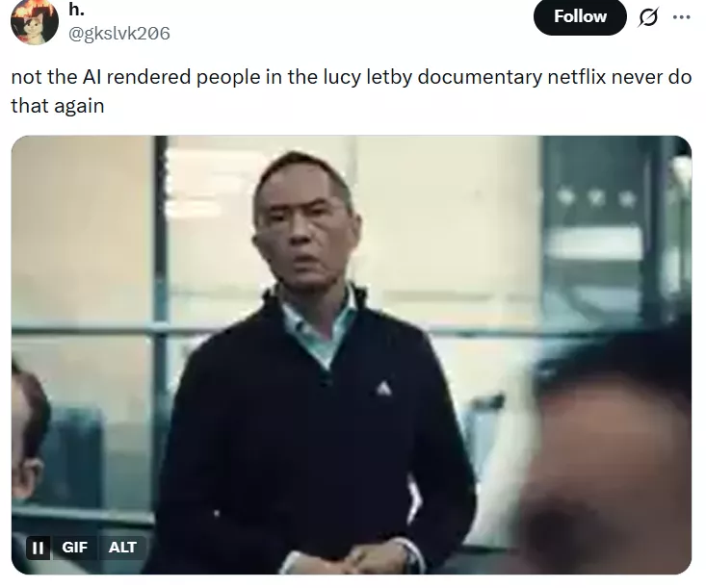Click the white logo on the sweater
The height and width of the screenshot is (588, 706).
(x=383, y=388)
